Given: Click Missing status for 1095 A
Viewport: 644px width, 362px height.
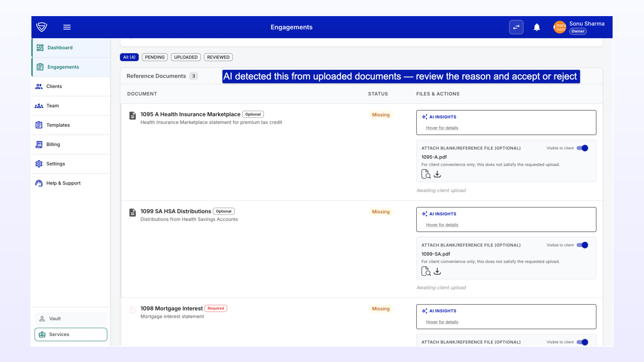Looking at the screenshot, I should click(x=381, y=115).
